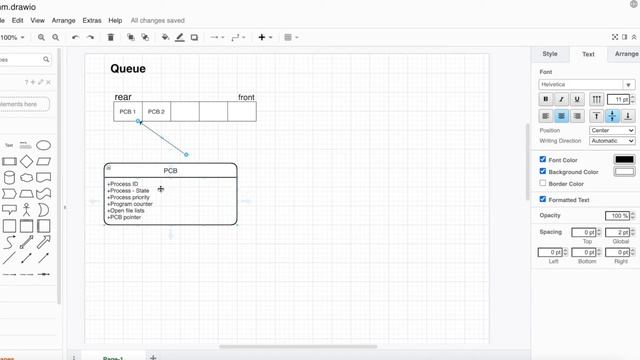Delete selected shape with trash icon
The height and width of the screenshot is (360, 640).
111,37
